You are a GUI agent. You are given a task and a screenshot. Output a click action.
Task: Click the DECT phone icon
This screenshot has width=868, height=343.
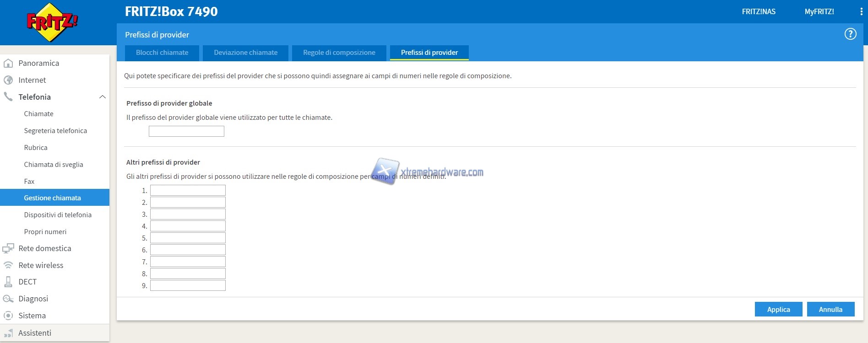point(8,282)
